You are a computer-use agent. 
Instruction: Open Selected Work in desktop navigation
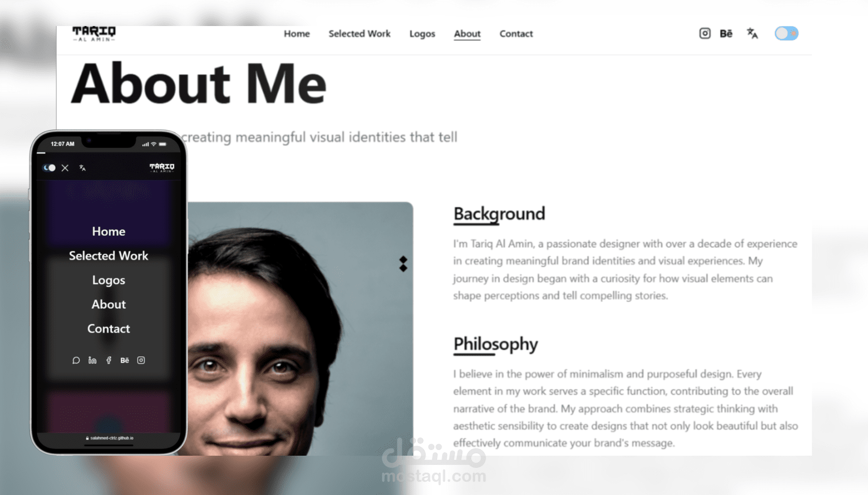coord(359,34)
